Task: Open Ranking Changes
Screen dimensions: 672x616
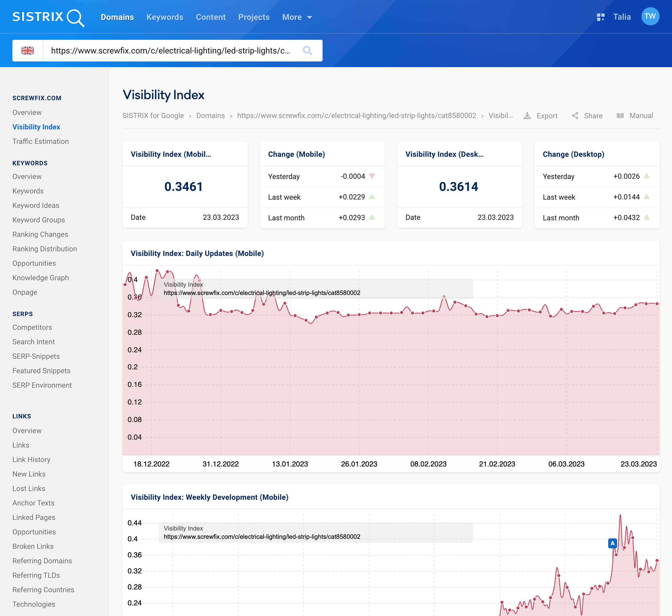Action: (40, 234)
